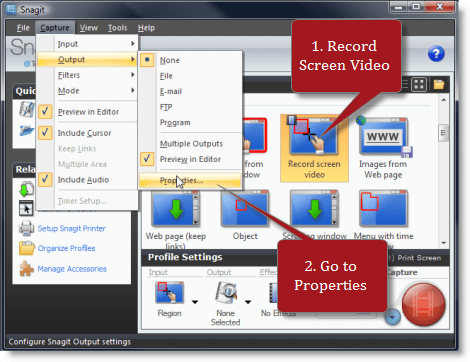
Task: Click the profiles list scroll up arrow
Action: pyautogui.click(x=444, y=100)
